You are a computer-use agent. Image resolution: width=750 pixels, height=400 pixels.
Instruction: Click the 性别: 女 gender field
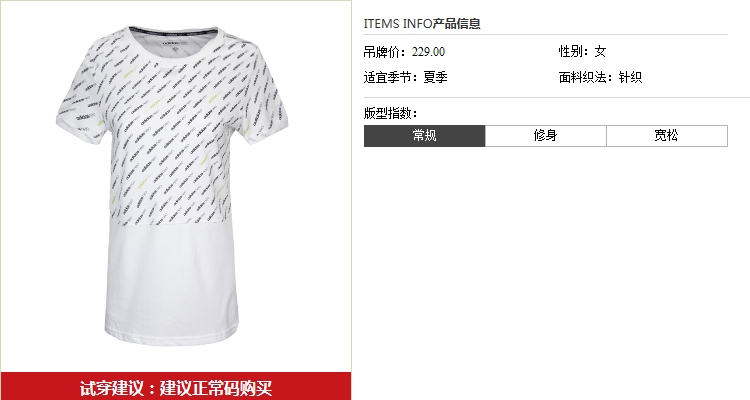583,51
